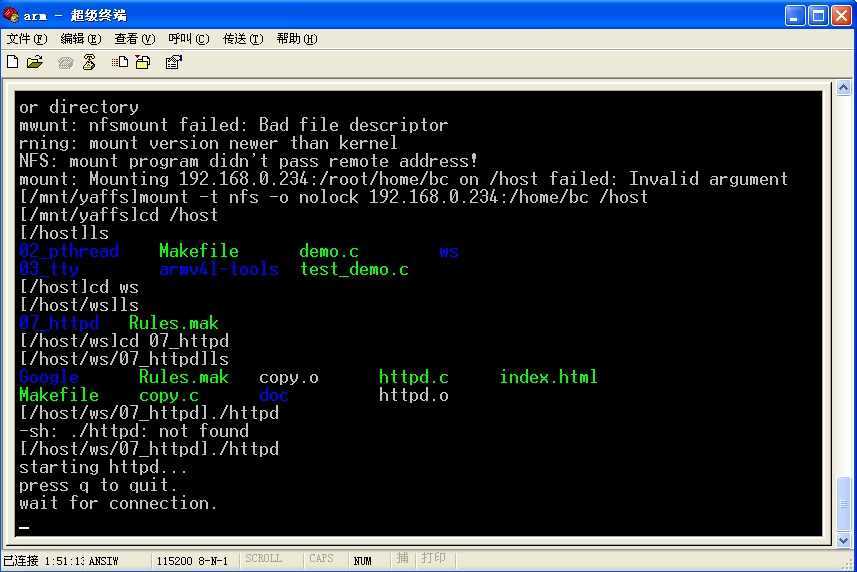Viewport: 857px width, 572px height.
Task: Click the HyperTerminal title bar app icon
Action: [11, 15]
